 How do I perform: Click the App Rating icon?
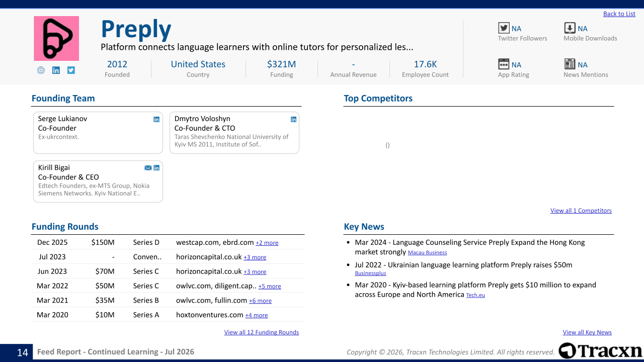(x=504, y=64)
